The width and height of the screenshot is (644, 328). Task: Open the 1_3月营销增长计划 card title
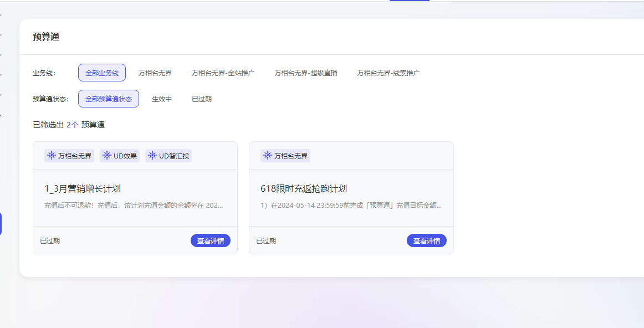(x=83, y=189)
